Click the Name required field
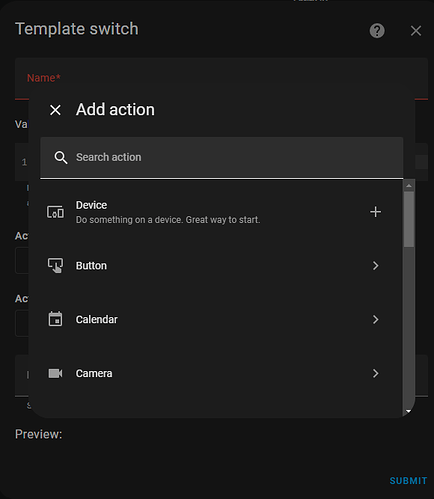434x499 pixels. pos(221,78)
